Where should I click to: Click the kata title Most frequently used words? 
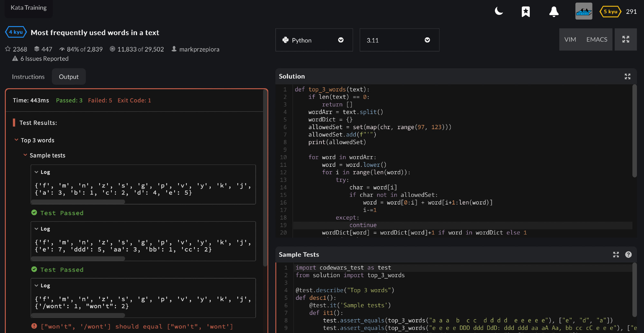(x=95, y=33)
